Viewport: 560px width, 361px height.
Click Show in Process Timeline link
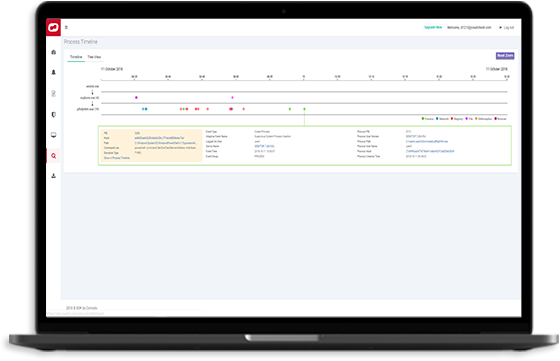(117, 158)
